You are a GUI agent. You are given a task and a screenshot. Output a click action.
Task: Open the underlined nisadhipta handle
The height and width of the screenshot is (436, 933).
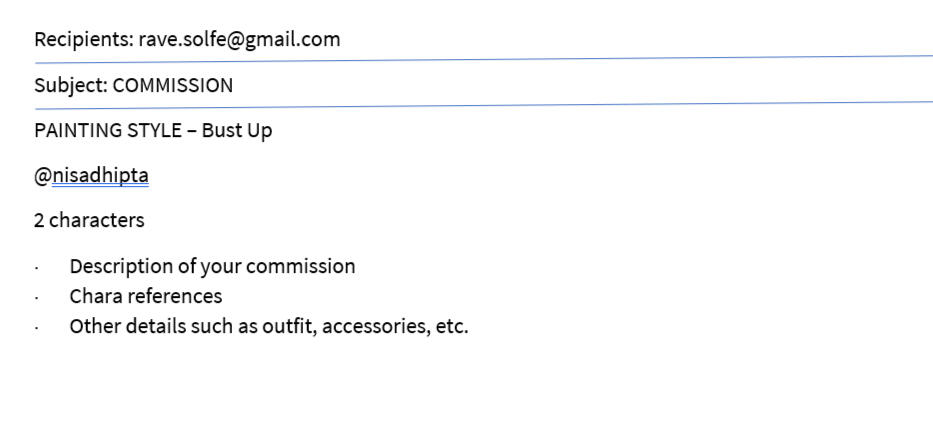[100, 176]
